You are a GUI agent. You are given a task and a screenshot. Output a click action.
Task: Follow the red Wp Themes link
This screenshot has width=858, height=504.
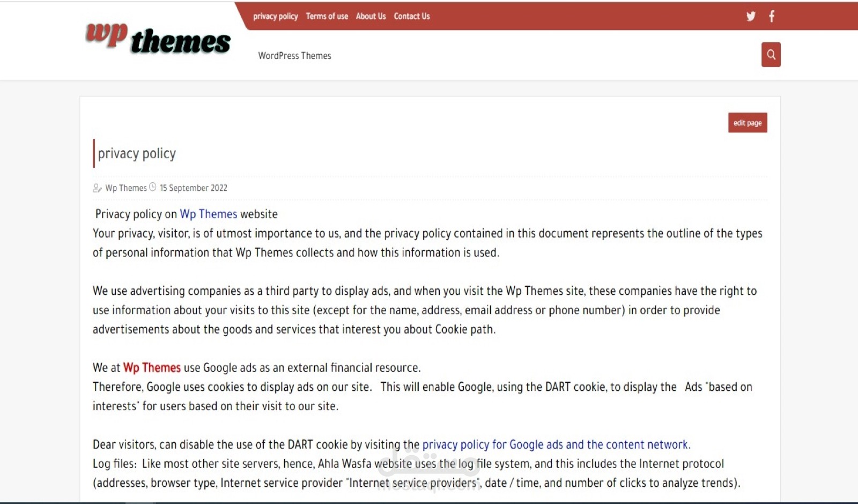152,368
